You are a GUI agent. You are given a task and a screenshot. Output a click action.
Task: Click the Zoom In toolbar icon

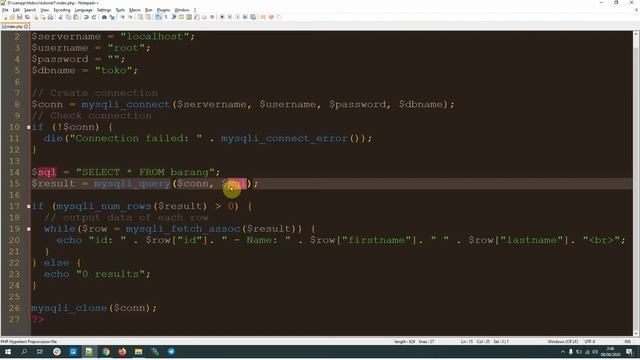pyautogui.click(x=122, y=17)
